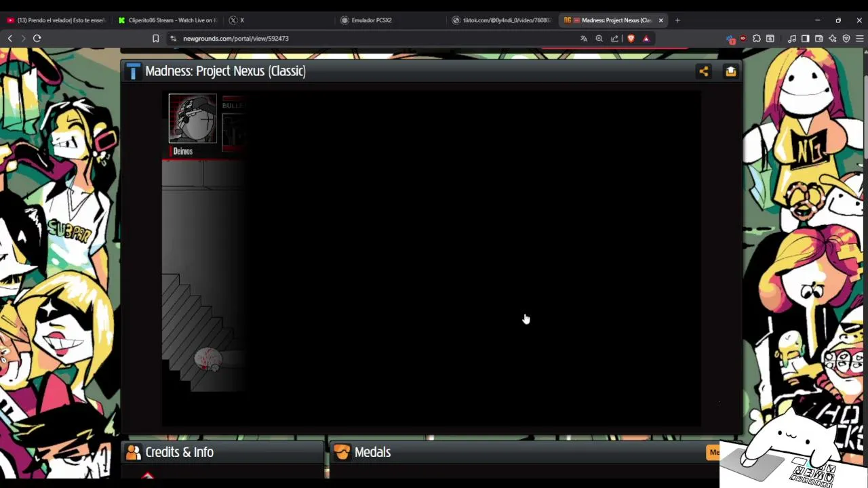Click the blue T icon beside game title
868x488 pixels.
coord(133,71)
